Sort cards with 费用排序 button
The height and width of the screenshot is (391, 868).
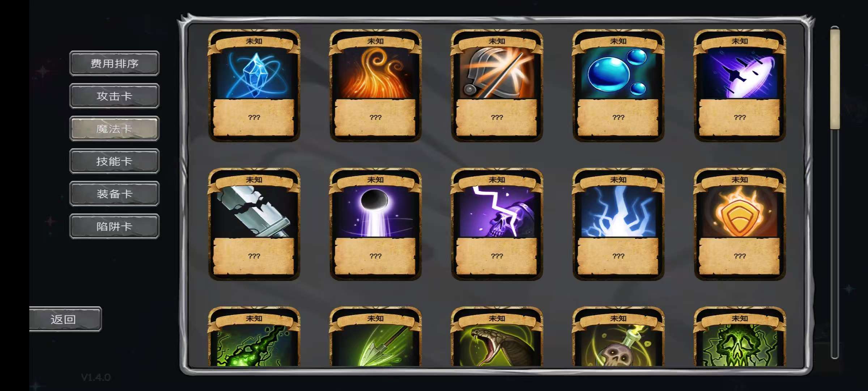tap(114, 63)
